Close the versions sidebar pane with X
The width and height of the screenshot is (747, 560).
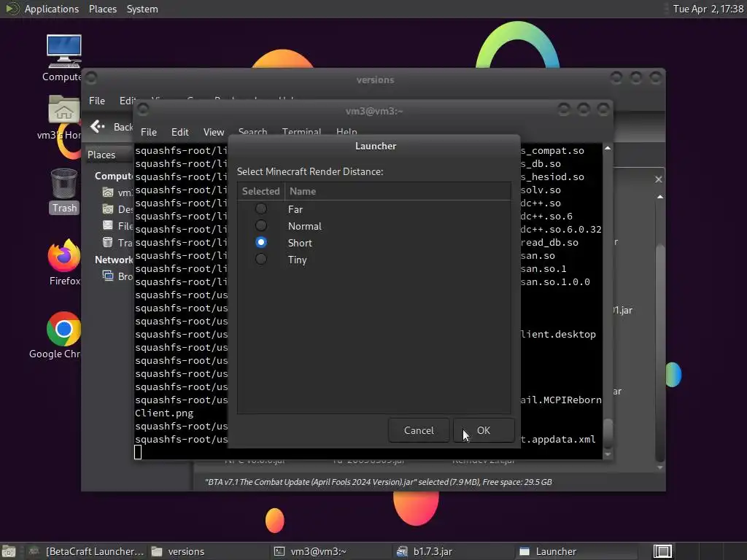(659, 179)
